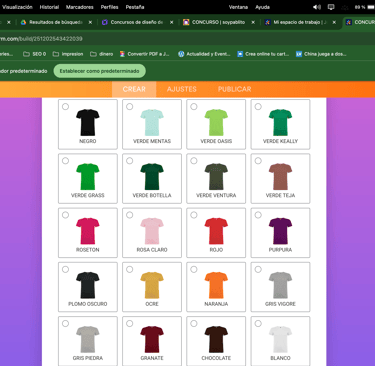The height and width of the screenshot is (366, 375).
Task: Click the CHOCOLATE t-shirt image
Action: 216,339
